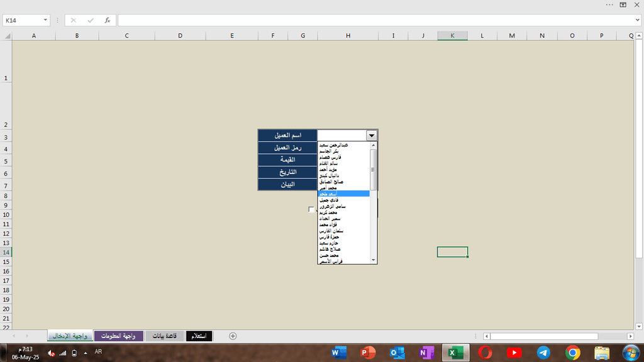The width and height of the screenshot is (644, 362).
Task: Open Word from the taskbar
Action: pos(339,353)
